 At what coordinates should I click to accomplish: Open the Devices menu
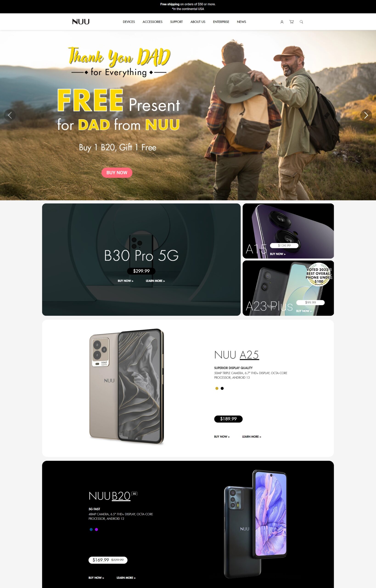(x=129, y=22)
